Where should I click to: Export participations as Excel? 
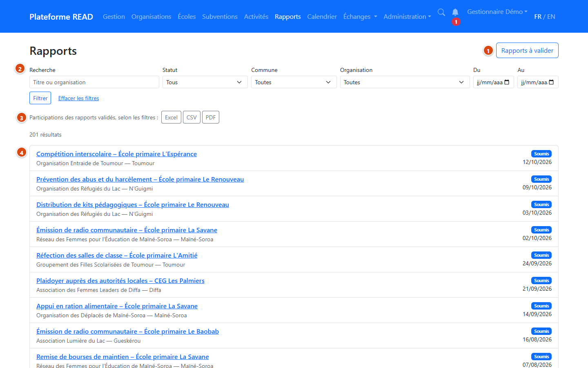coord(171,117)
